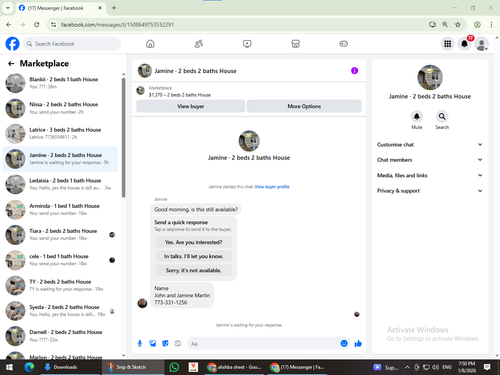Open the Blankii 2 beds 1 bath conversation
This screenshot has width=500, height=375.
coord(60,83)
